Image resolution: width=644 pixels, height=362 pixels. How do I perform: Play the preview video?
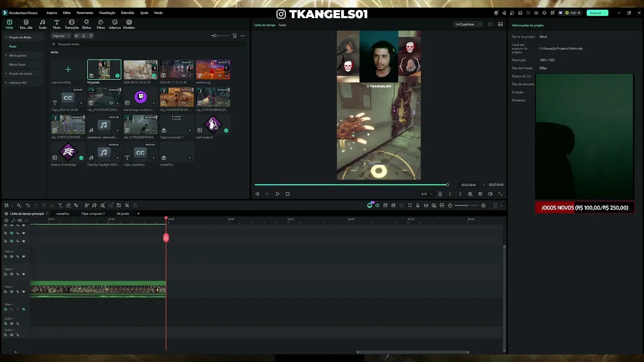pyautogui.click(x=277, y=194)
